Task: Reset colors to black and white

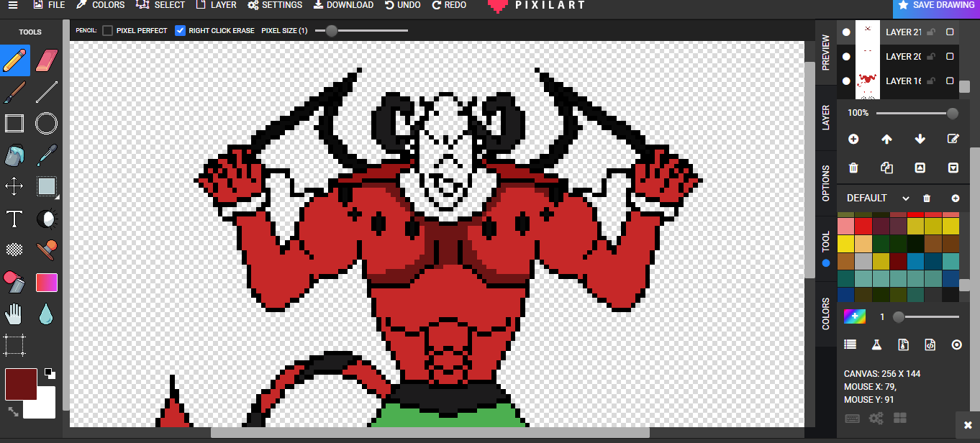Action: tap(50, 373)
